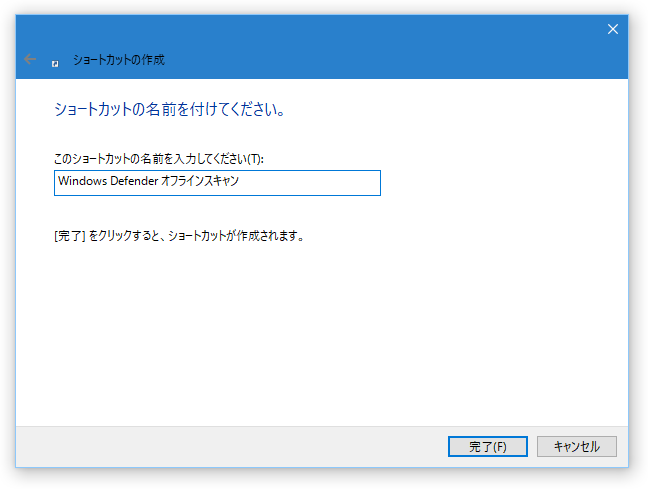Click the empty space after the text in name field
This screenshot has width=648, height=489.
[x=310, y=183]
